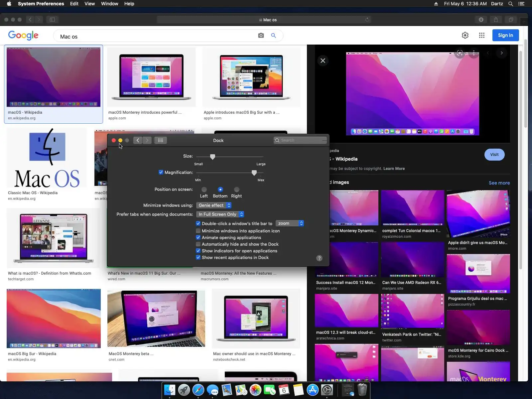Screen dimensions: 532x399
Task: Click Safari share button
Action: (496, 20)
